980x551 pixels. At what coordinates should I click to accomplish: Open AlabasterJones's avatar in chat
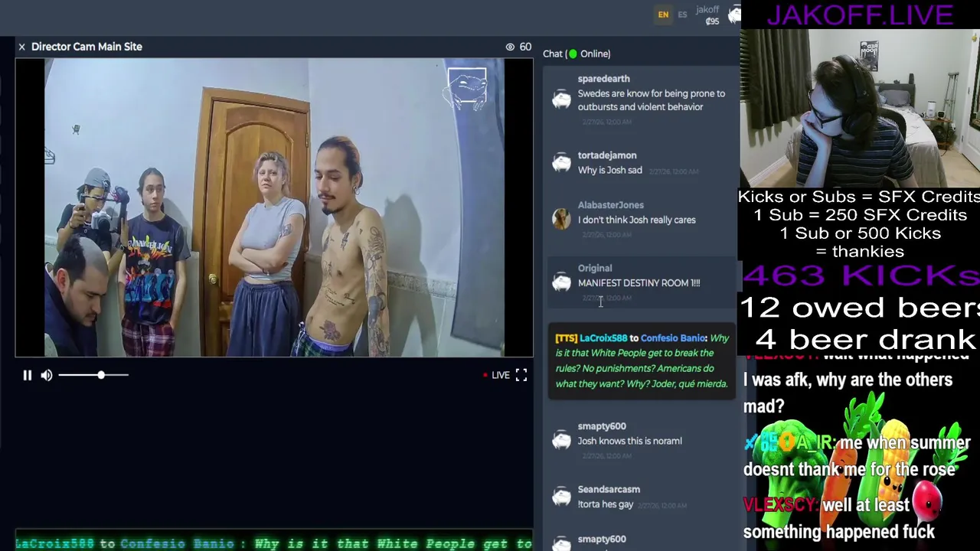coord(562,219)
